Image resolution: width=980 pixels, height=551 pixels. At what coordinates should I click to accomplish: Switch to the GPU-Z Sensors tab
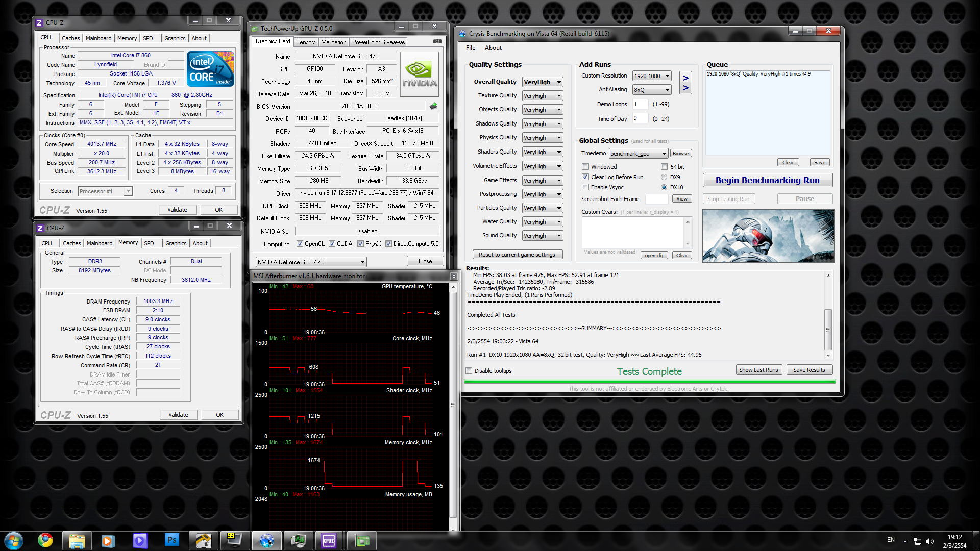306,42
